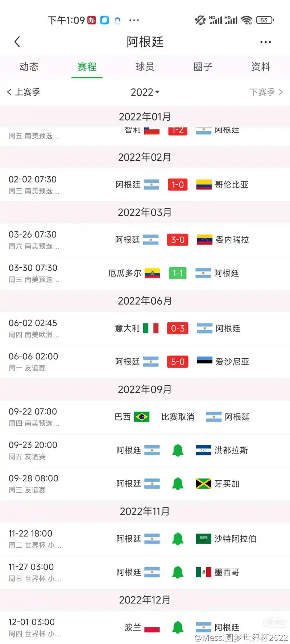Image resolution: width=290 pixels, height=644 pixels.
Task: Tap the Brazil flag icon
Action: [142, 417]
